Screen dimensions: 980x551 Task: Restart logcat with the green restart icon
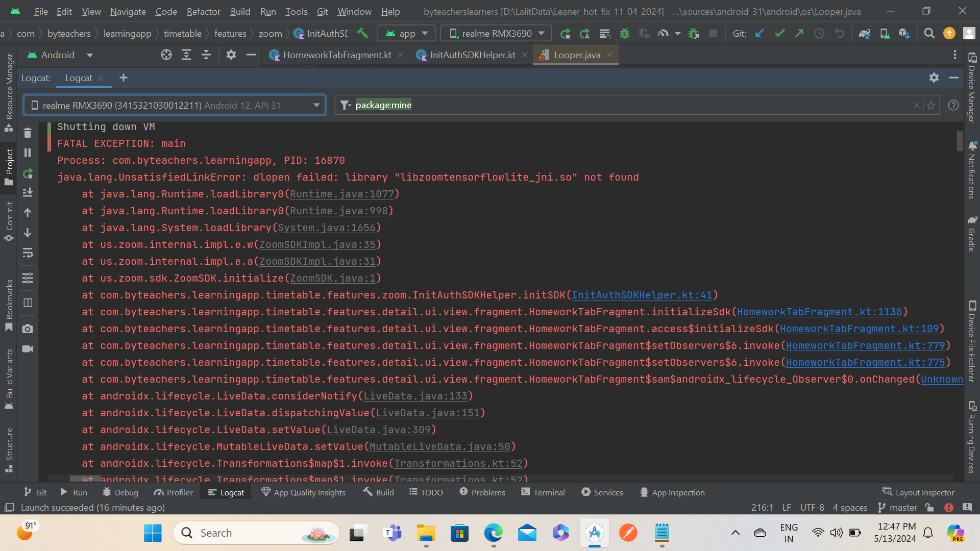pyautogui.click(x=28, y=173)
